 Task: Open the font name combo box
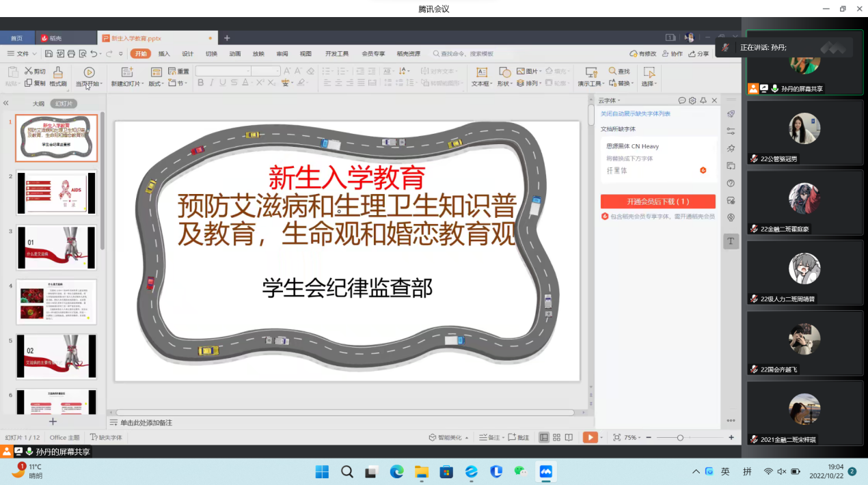click(x=223, y=71)
